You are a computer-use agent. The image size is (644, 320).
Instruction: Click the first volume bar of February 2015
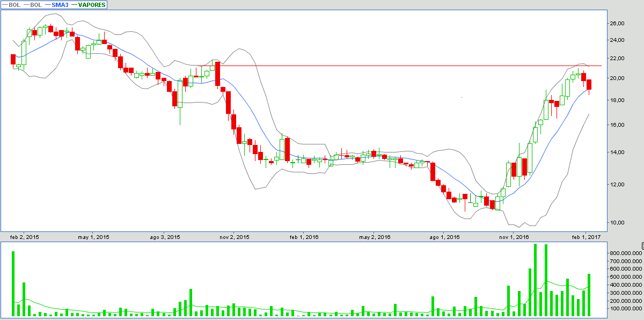coord(13,283)
